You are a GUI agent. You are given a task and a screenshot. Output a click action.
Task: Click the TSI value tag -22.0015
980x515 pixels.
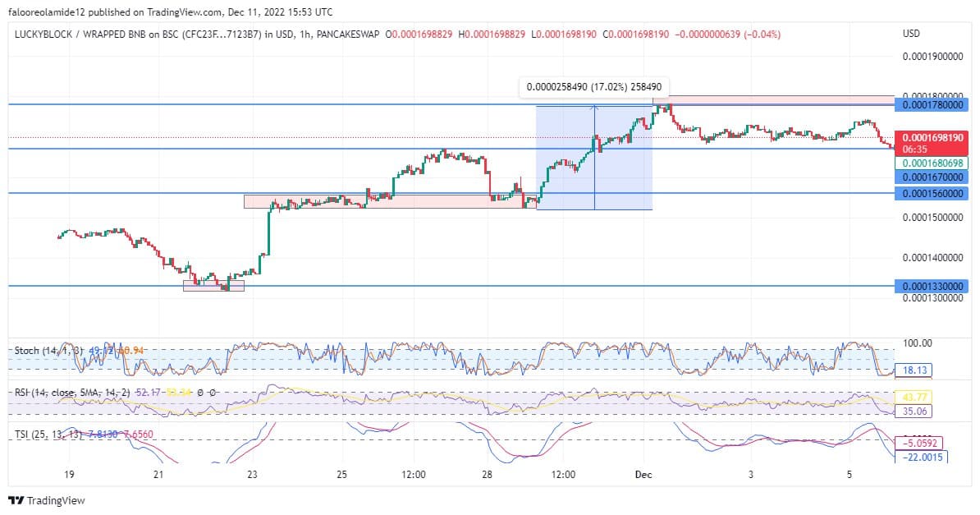coord(922,457)
